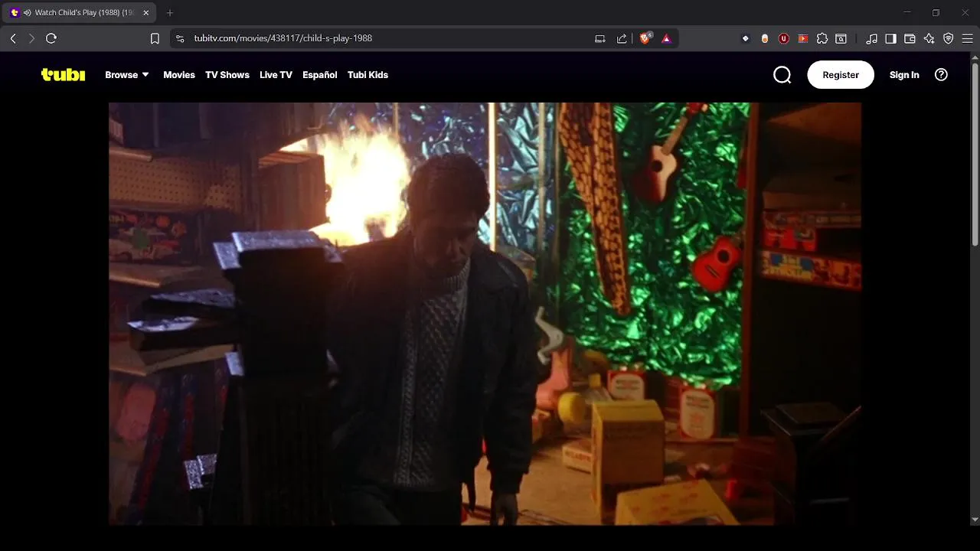
Task: Go back with the browser back arrow
Action: point(13,38)
